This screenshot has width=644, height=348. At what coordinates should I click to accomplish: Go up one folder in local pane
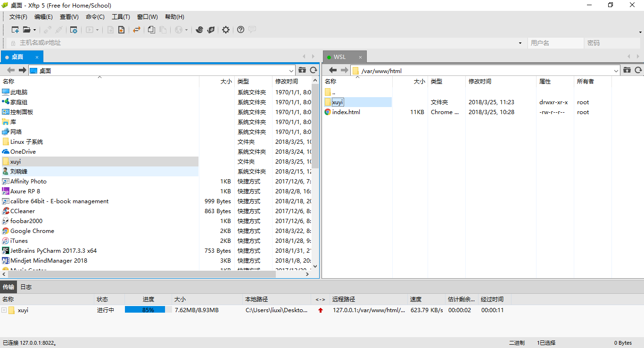pos(302,70)
